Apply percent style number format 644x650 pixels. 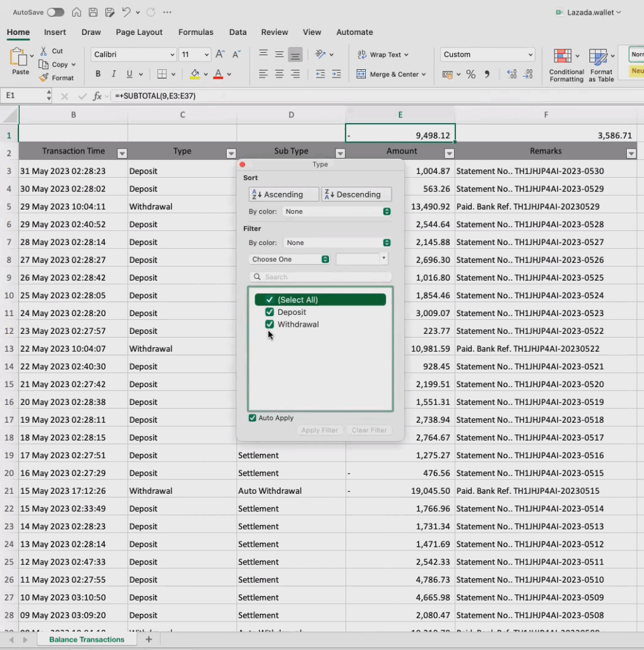click(x=471, y=74)
